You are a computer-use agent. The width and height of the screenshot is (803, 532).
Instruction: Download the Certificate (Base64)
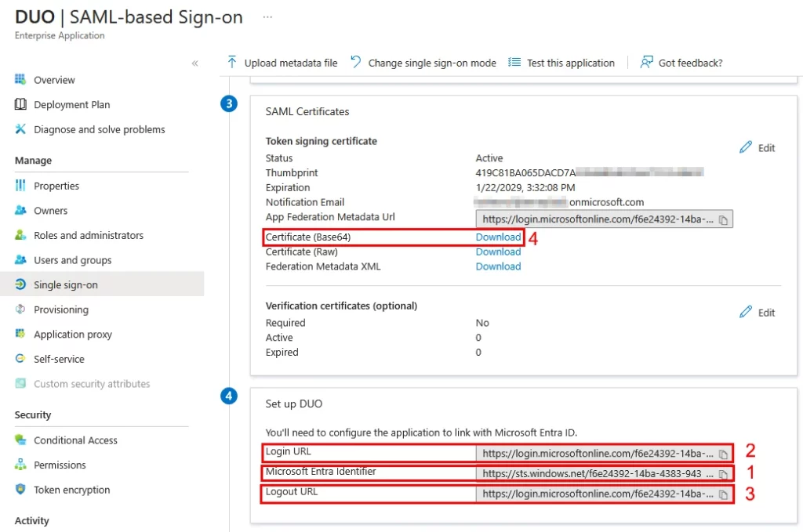pos(498,237)
